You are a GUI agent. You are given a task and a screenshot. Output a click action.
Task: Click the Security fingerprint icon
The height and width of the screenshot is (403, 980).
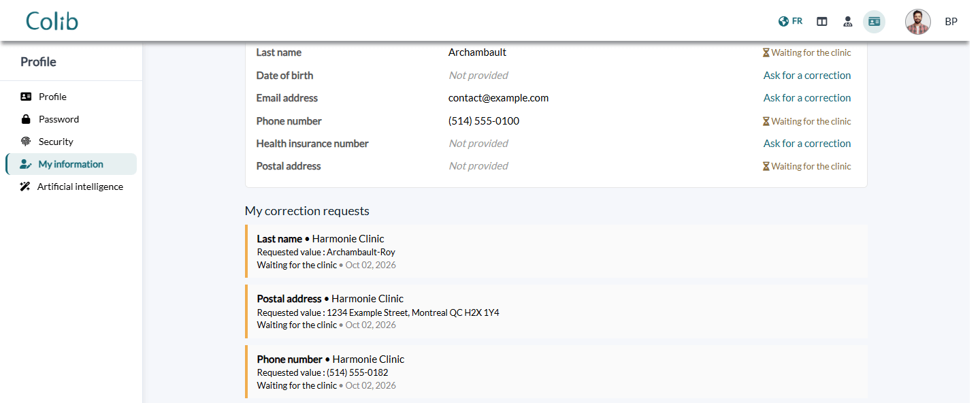(x=26, y=142)
